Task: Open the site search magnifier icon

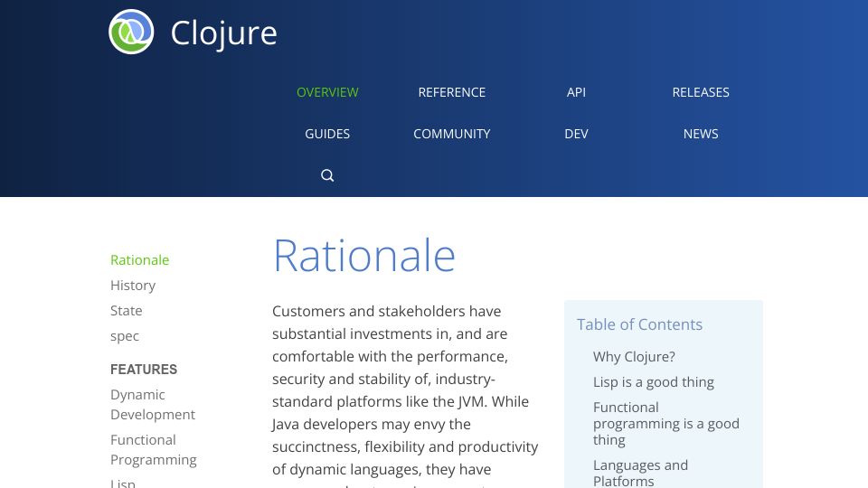Action: (327, 175)
